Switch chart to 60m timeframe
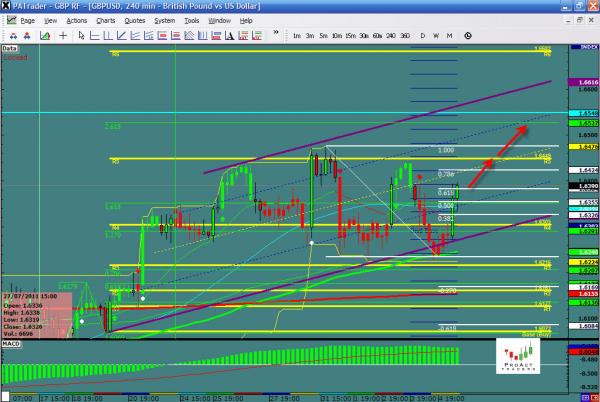Image resolution: width=600 pixels, height=402 pixels. pyautogui.click(x=375, y=35)
